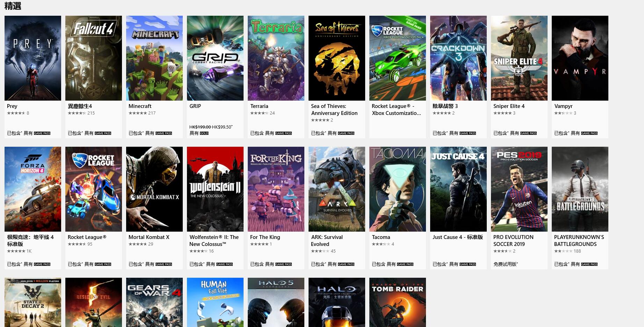The image size is (644, 327).
Task: Click GRIP discounted price HK$99.50
Action: [222, 127]
